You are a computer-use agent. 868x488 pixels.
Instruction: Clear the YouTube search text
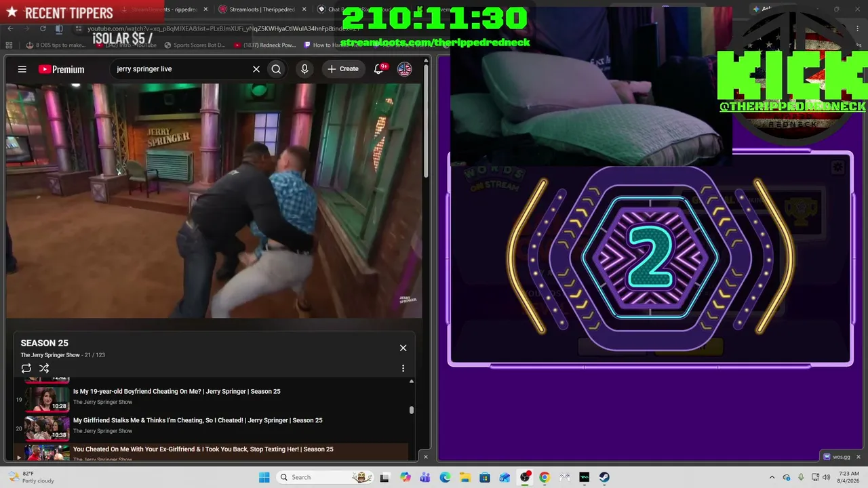click(256, 69)
